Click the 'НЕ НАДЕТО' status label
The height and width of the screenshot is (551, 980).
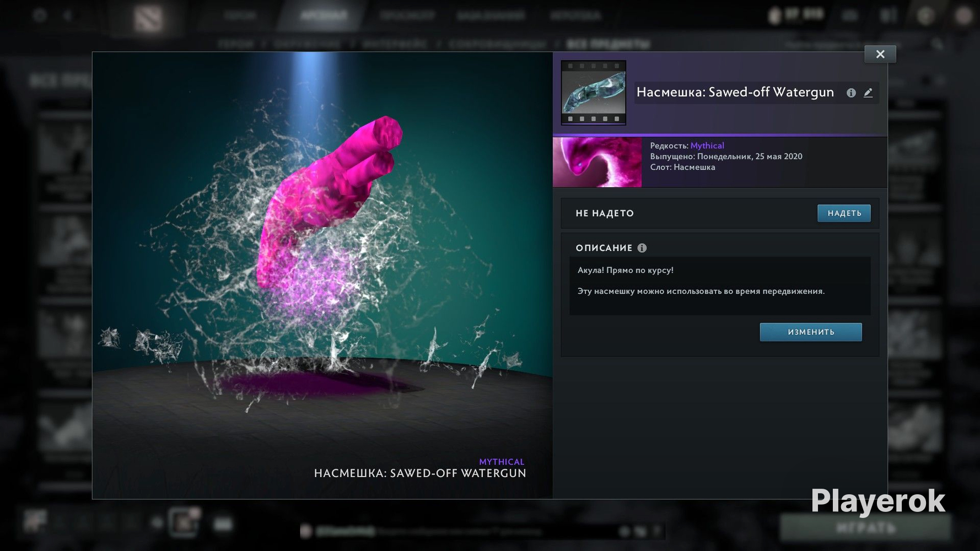point(605,213)
